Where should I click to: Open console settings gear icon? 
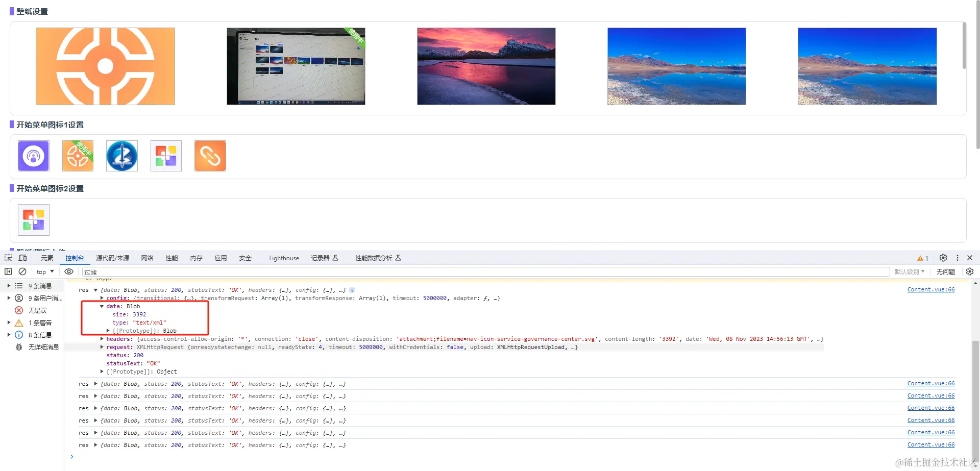pos(970,271)
